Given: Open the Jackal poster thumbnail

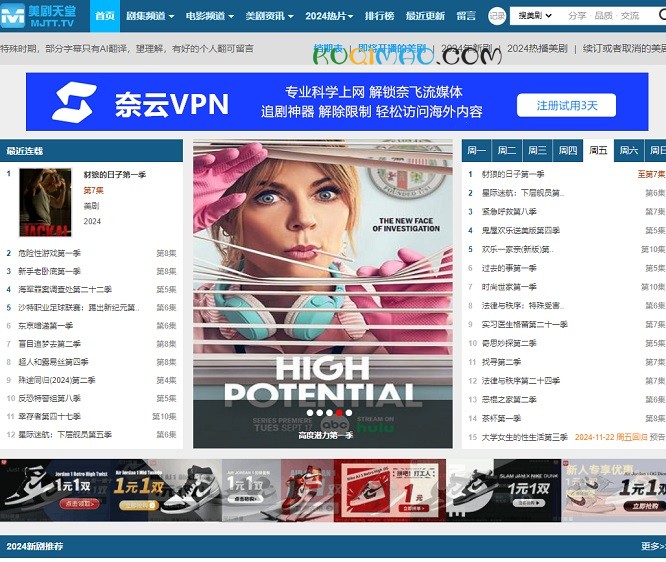Looking at the screenshot, I should (45, 202).
